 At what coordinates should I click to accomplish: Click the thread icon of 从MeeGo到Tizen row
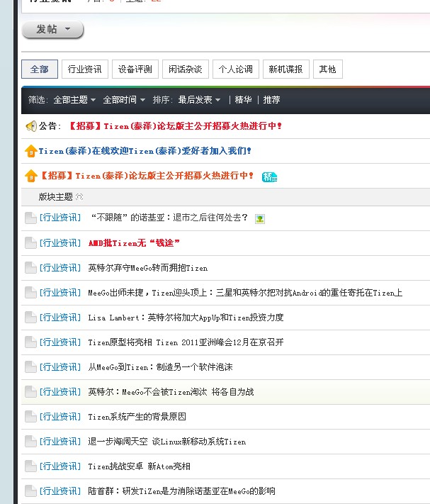coord(31,367)
